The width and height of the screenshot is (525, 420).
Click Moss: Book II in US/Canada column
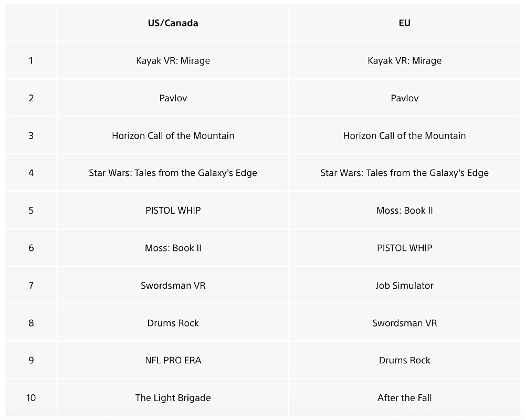173,248
